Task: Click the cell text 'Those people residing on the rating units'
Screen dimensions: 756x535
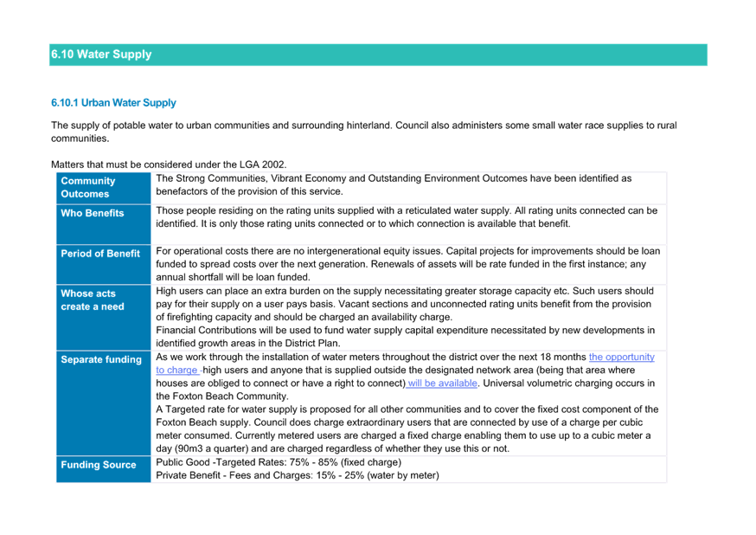Action: coord(407,217)
